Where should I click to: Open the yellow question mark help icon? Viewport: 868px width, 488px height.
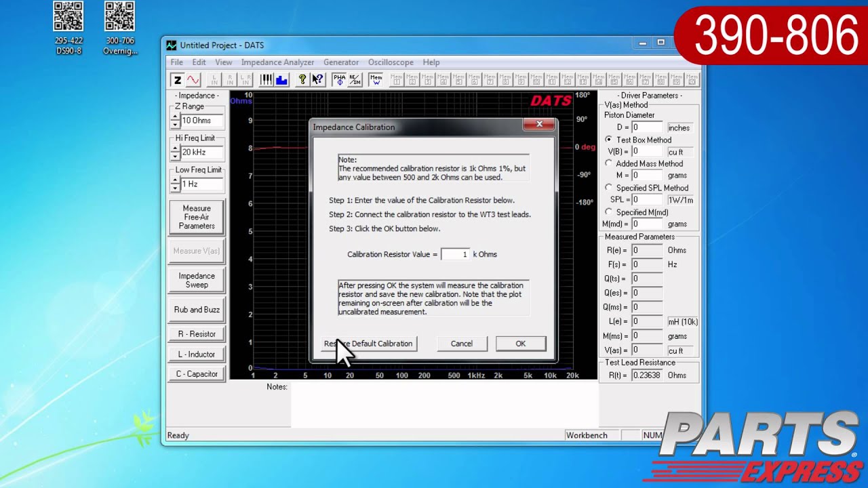coord(302,80)
